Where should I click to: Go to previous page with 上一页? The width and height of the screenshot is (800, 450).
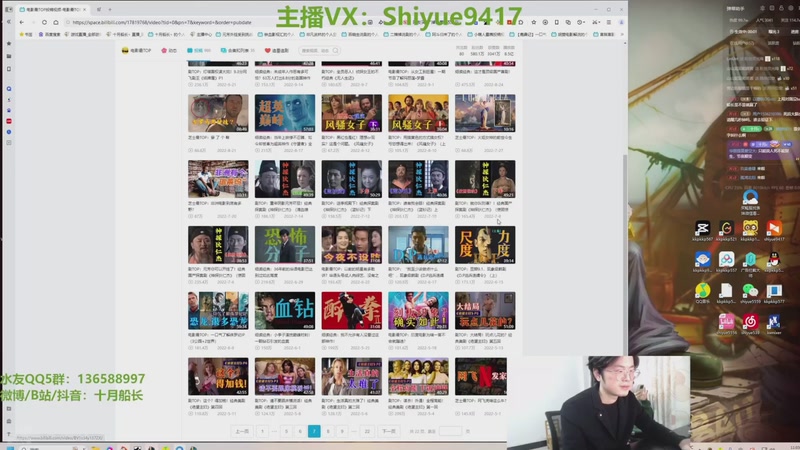click(x=242, y=431)
